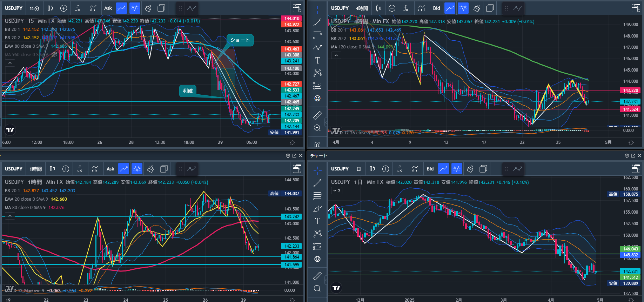Collapse the indicator legend in 15-minute chart
The width and height of the screenshot is (644, 302).
point(10,63)
